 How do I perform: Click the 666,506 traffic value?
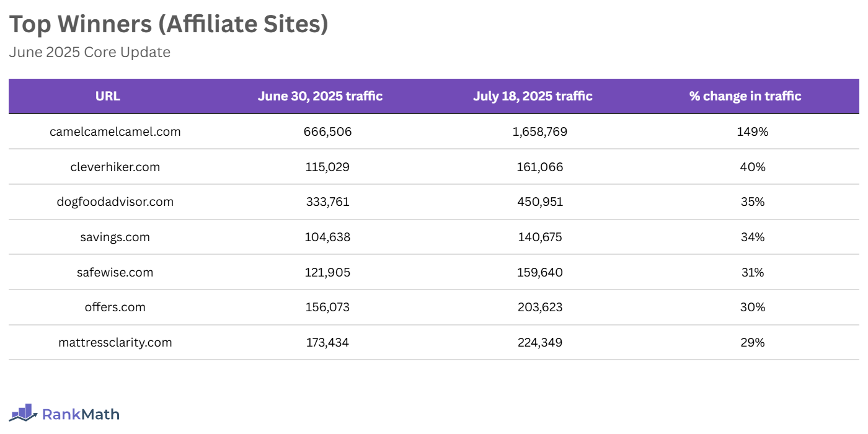coord(328,131)
